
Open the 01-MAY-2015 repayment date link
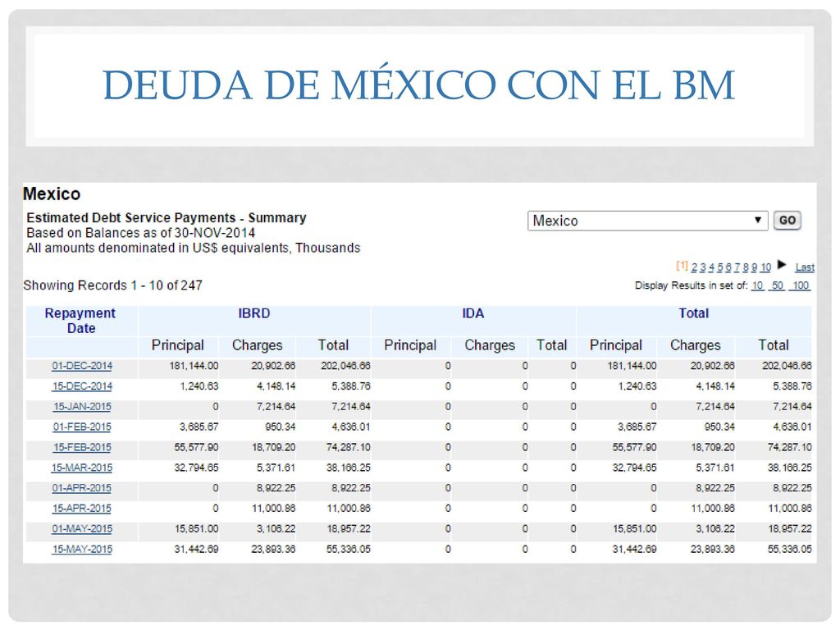click(82, 529)
